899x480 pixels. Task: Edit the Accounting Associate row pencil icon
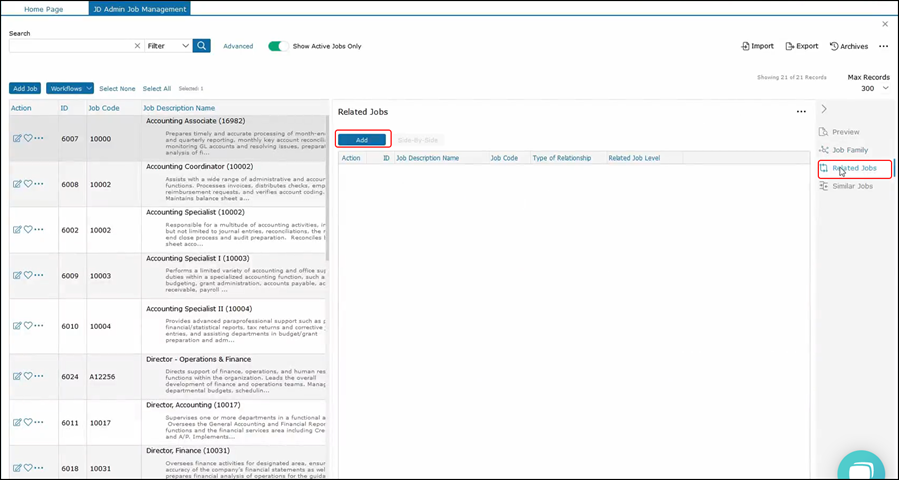coord(17,139)
